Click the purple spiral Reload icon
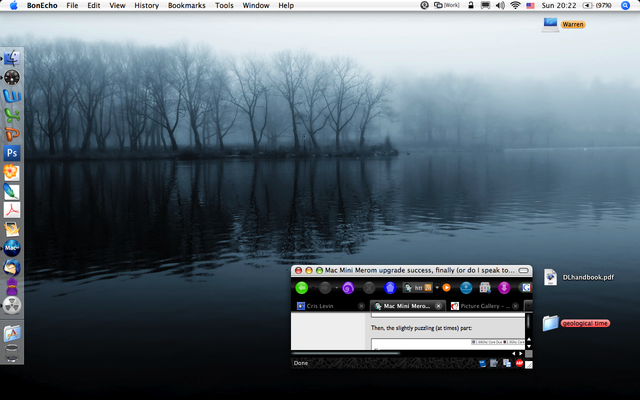Image resolution: width=640 pixels, height=400 pixels. (348, 288)
